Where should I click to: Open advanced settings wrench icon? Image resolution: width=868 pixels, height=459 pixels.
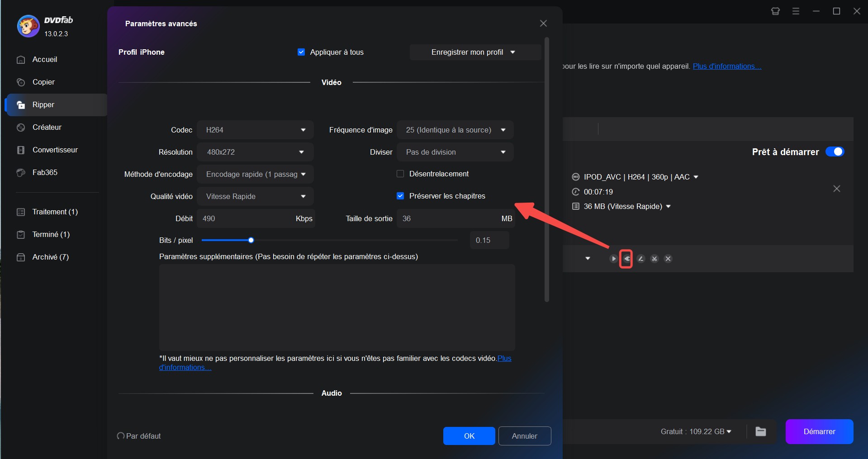click(626, 259)
